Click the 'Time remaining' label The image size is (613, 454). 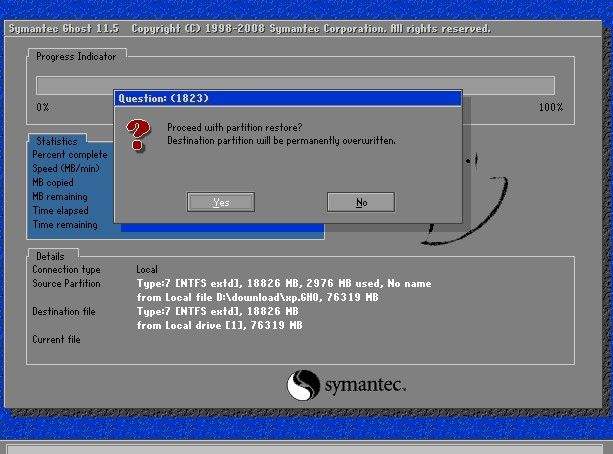coord(65,224)
